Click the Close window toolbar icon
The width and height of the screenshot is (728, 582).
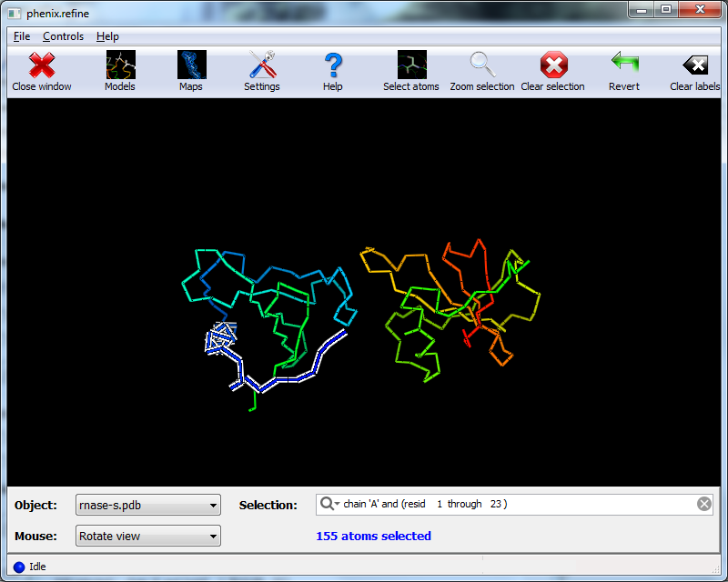pyautogui.click(x=43, y=65)
